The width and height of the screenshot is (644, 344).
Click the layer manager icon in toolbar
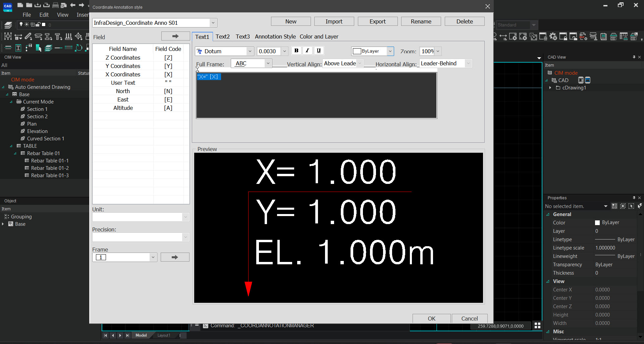(x=8, y=25)
